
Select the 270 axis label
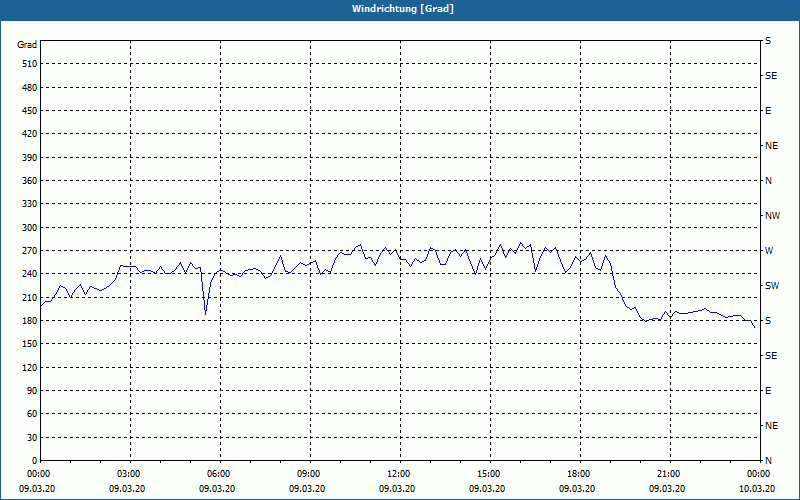pyautogui.click(x=30, y=251)
